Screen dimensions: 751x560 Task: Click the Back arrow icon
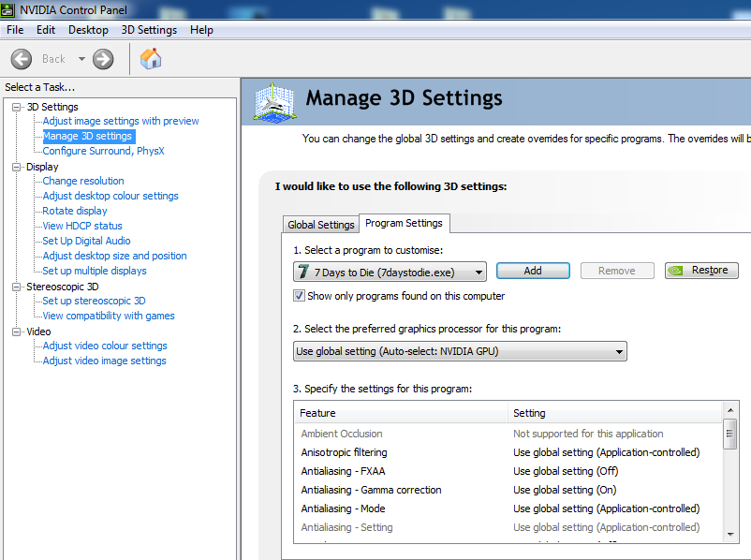pyautogui.click(x=22, y=59)
